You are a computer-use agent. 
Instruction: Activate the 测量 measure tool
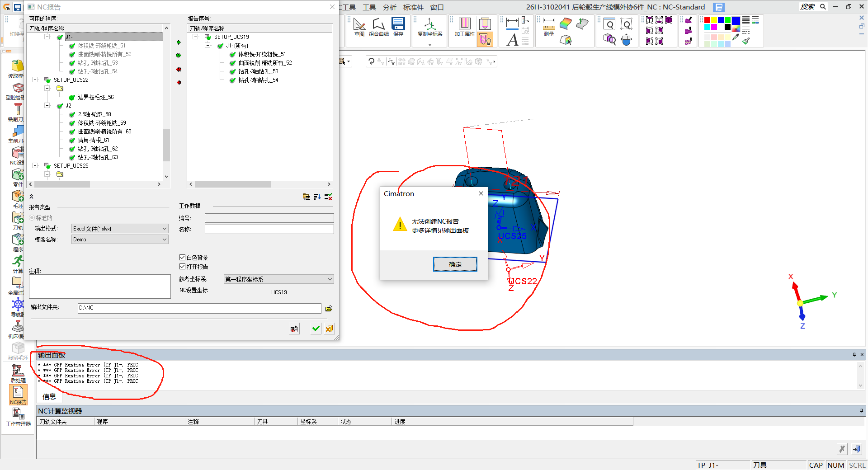549,27
